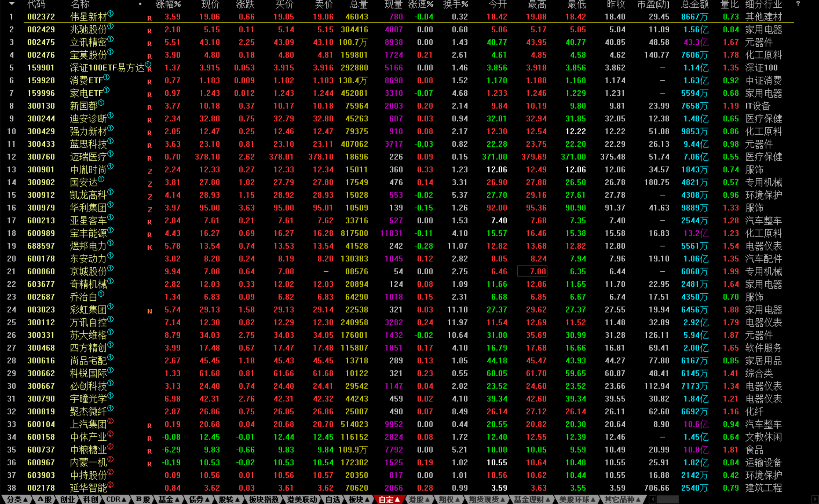Expand the CDR▲ tab menu

[116, 499]
